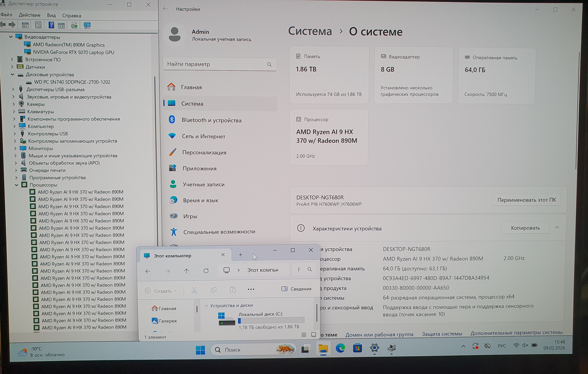Click refresh icon in File Explorer
Viewport: 588px width, 374px height.
[206, 271]
